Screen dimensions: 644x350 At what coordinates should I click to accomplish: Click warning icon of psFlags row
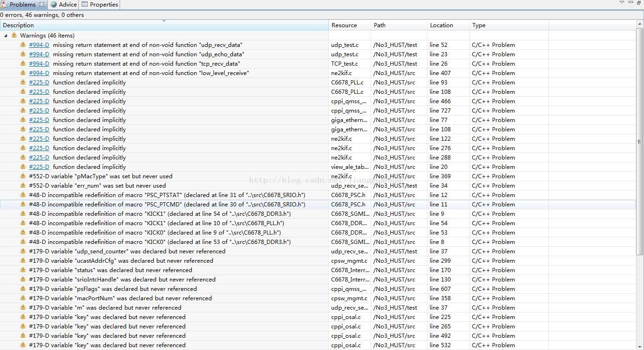(x=23, y=289)
